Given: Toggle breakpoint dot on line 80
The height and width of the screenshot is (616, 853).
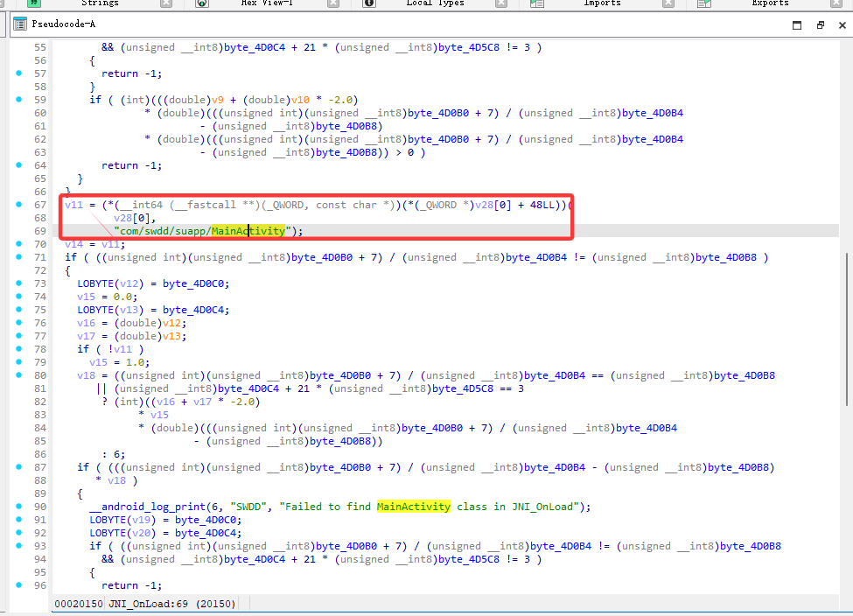Looking at the screenshot, I should (19, 374).
